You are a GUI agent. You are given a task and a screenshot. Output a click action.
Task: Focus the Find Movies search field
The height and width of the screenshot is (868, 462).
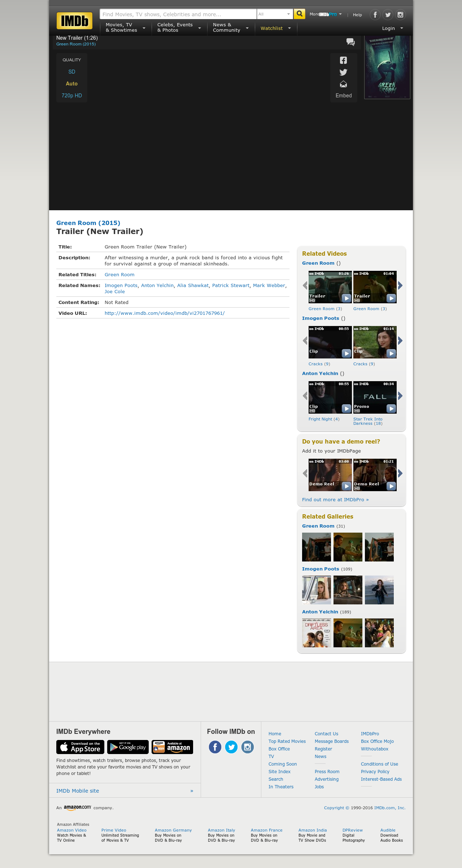pyautogui.click(x=178, y=14)
